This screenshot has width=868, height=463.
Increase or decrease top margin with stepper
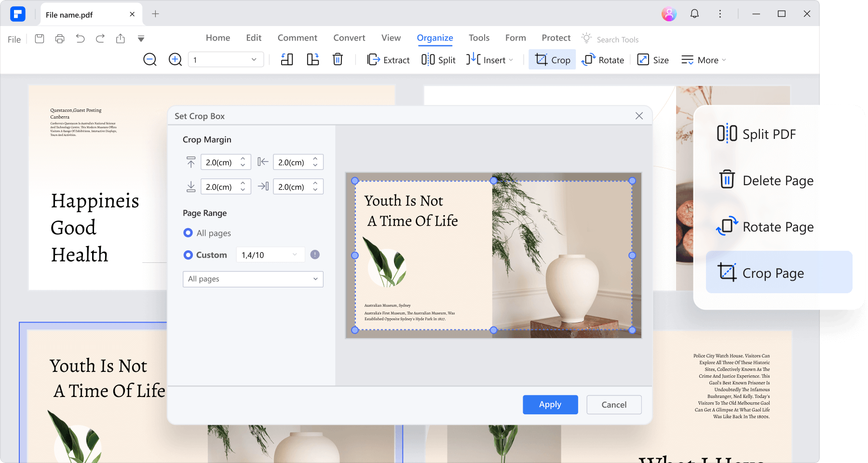[x=243, y=162]
